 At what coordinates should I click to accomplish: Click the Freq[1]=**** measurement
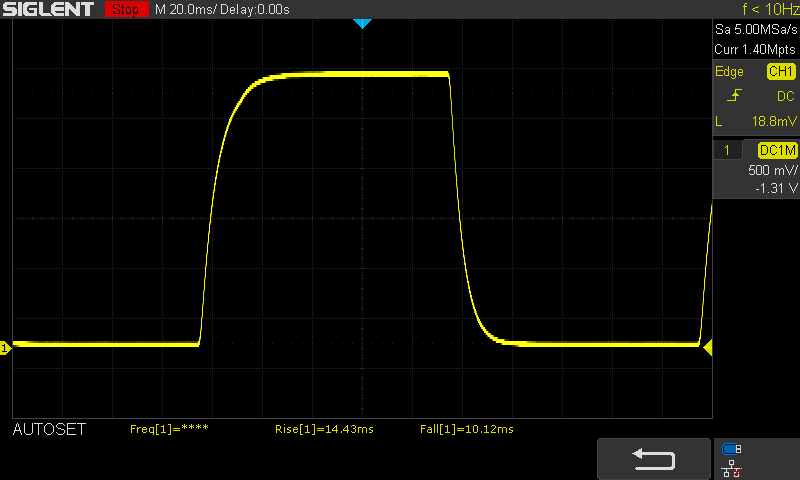coord(169,429)
